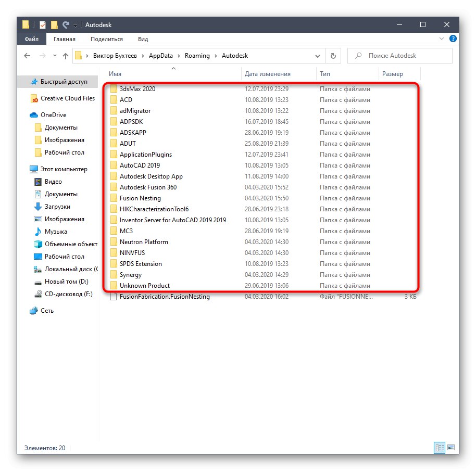Open Изображения under OneDrive
The width and height of the screenshot is (476, 471).
click(x=59, y=140)
